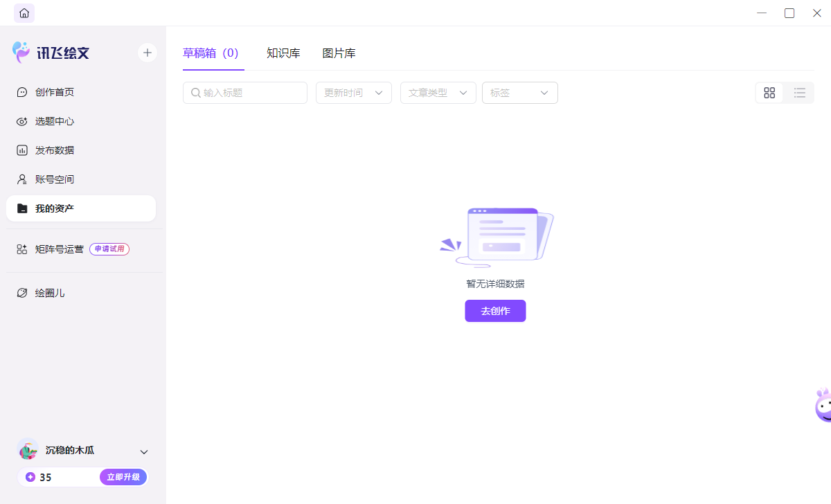Open the 文章类型 dropdown
The width and height of the screenshot is (831, 504).
point(438,93)
